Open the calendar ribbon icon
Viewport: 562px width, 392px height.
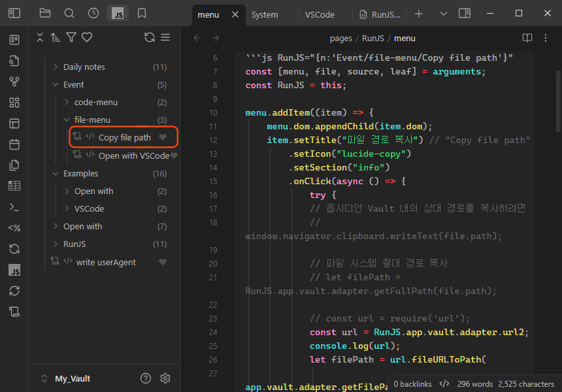(x=14, y=144)
